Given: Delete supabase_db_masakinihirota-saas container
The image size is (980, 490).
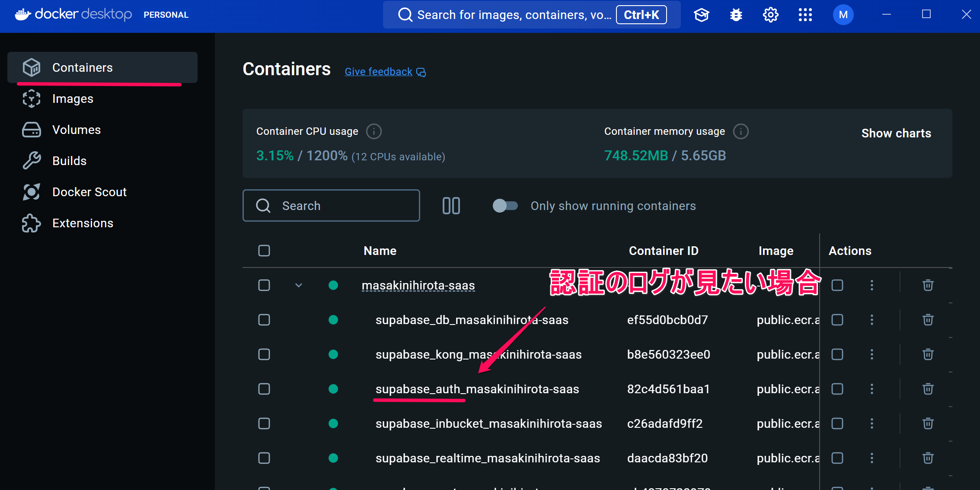Looking at the screenshot, I should (x=928, y=320).
